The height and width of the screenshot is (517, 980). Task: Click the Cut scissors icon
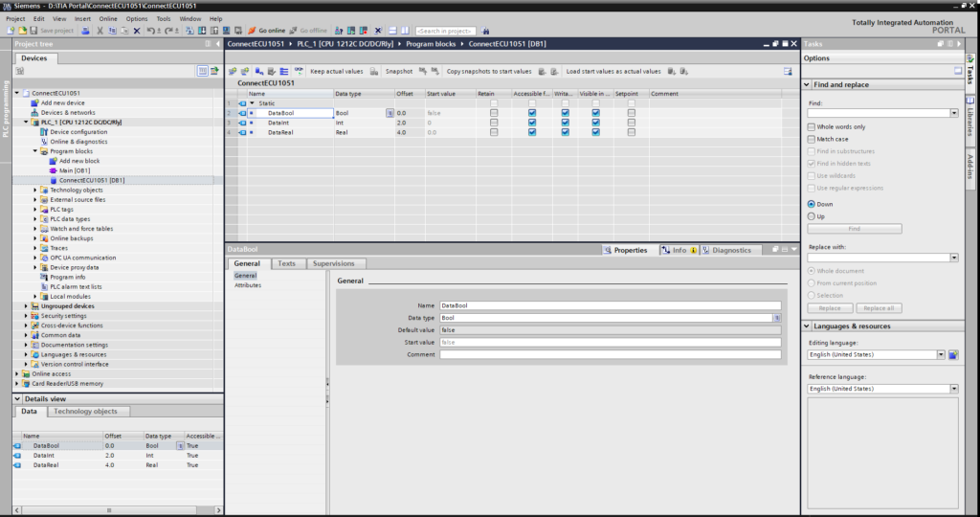click(100, 31)
